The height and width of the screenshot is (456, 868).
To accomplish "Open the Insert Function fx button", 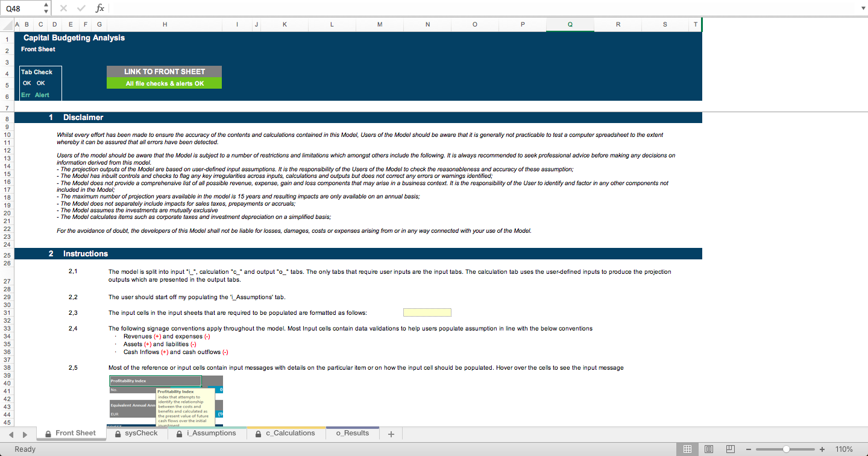I will (x=100, y=8).
